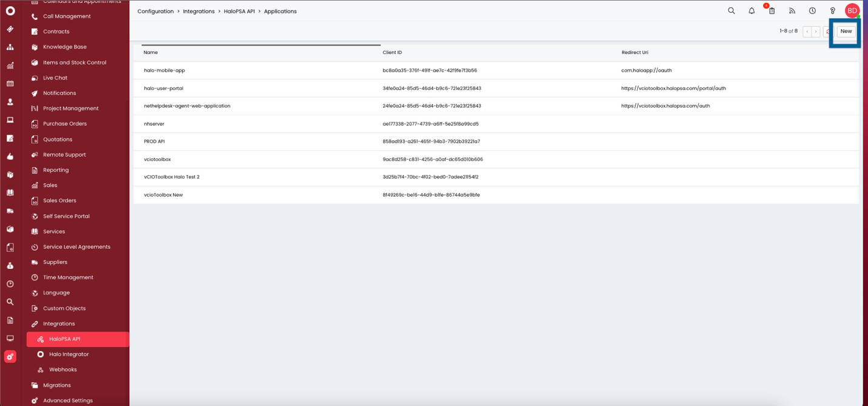Image resolution: width=868 pixels, height=406 pixels.
Task: Open the vcioToolbox New row
Action: click(x=496, y=195)
